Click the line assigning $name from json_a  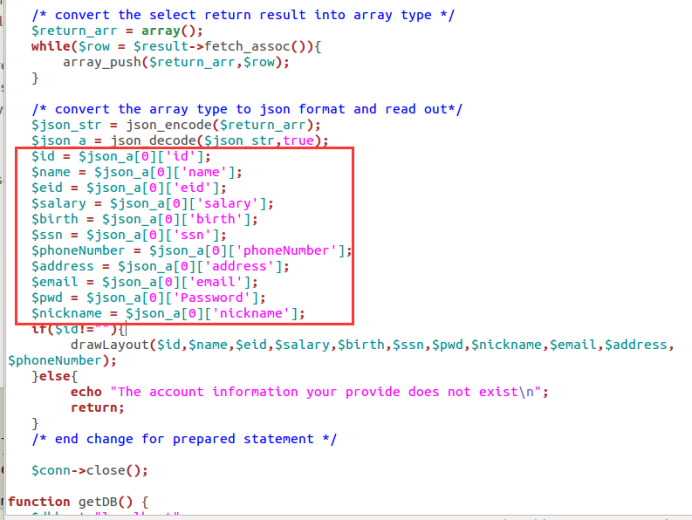click(137, 172)
